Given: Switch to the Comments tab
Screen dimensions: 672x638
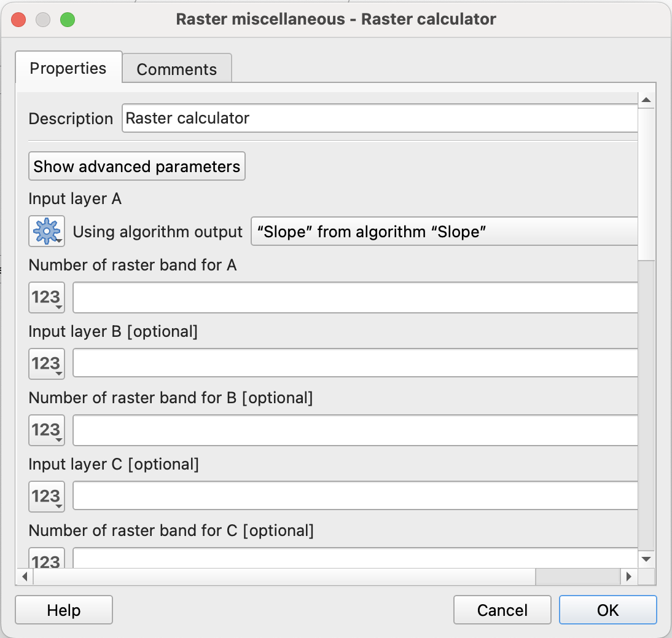Looking at the screenshot, I should (176, 69).
